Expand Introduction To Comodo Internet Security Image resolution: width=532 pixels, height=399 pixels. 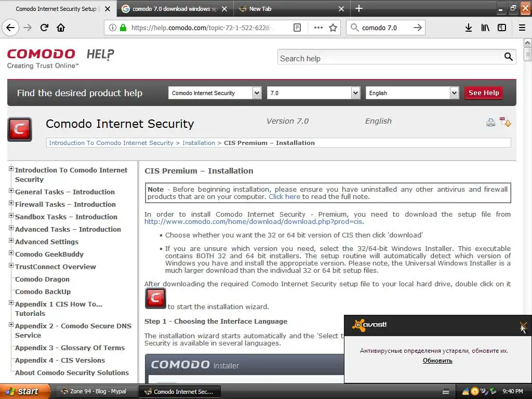11,169
